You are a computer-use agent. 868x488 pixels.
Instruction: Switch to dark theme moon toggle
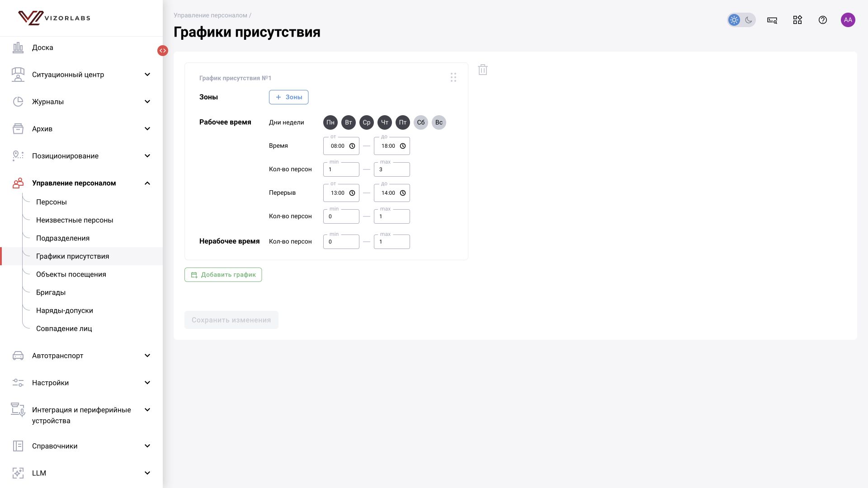[749, 20]
